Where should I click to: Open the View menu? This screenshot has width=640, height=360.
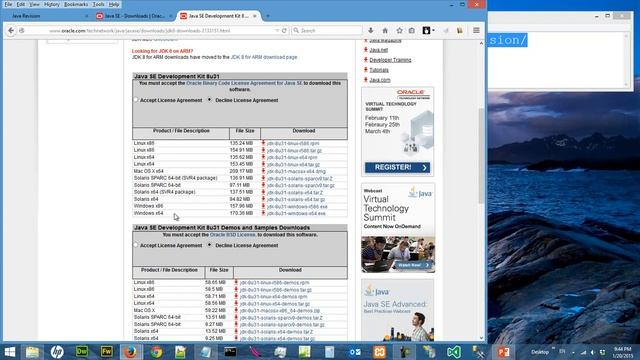35,4
